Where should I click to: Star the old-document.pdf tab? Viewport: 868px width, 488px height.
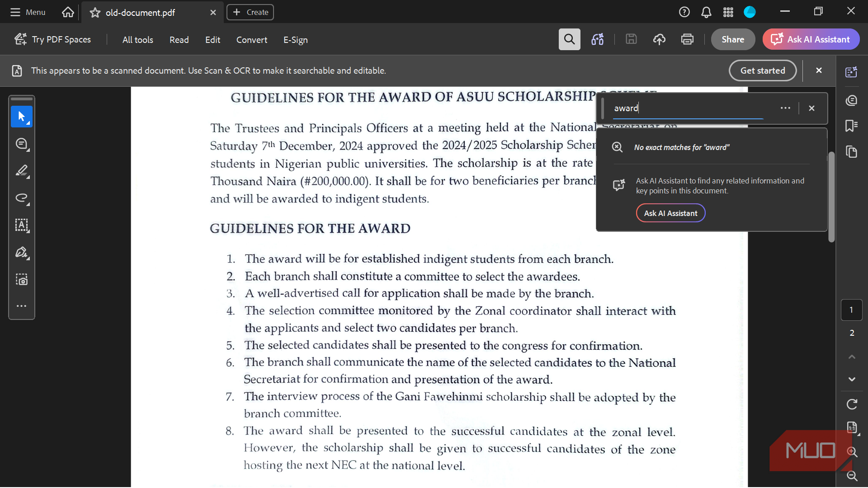pyautogui.click(x=95, y=13)
